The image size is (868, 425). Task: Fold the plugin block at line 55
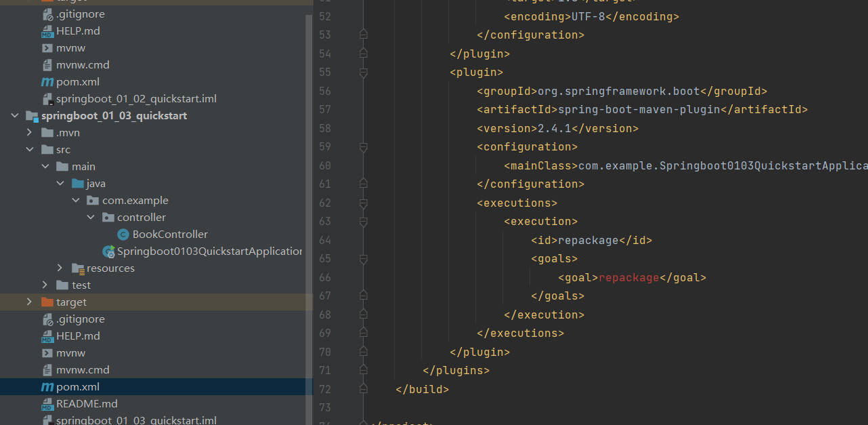(x=364, y=72)
